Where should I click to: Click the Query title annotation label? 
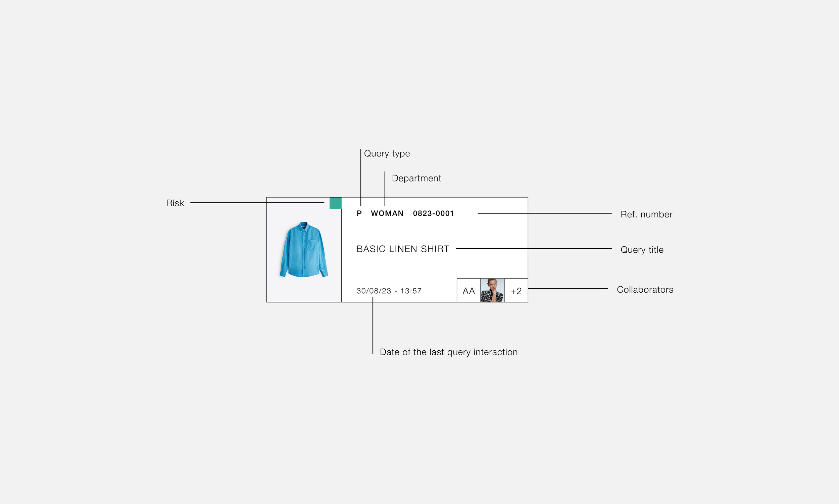tap(642, 250)
